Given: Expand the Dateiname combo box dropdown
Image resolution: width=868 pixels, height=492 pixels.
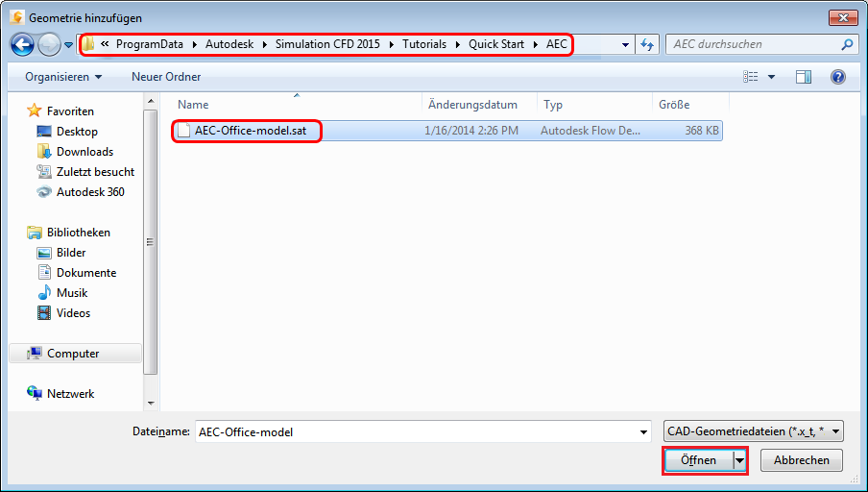Looking at the screenshot, I should pyautogui.click(x=643, y=431).
